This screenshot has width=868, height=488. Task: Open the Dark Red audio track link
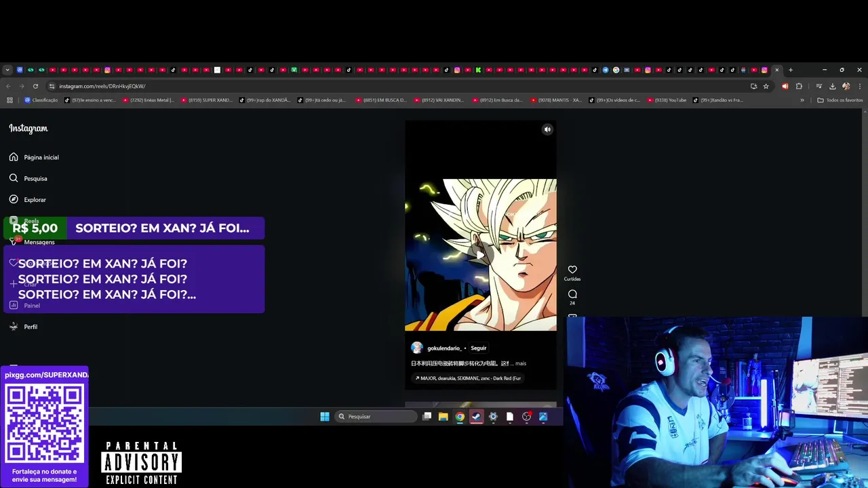468,378
